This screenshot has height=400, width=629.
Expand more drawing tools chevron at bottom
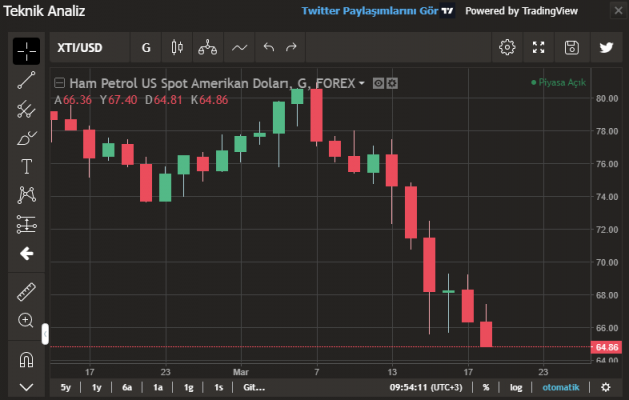click(26, 387)
